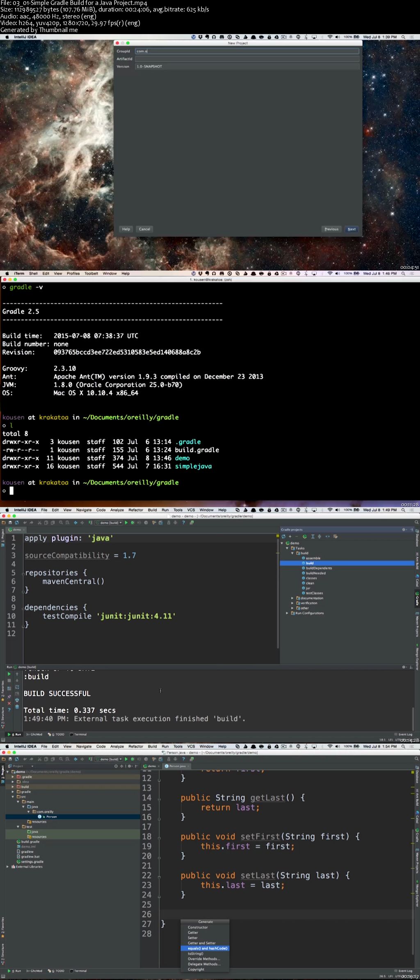Click the Gradle refresh projects icon
Screen dimensions: 420x980
tap(283, 536)
